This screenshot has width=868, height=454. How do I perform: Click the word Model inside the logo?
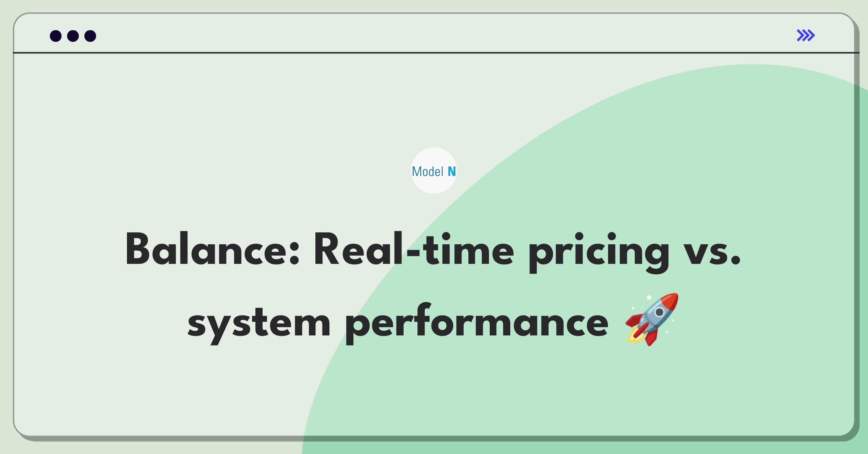[427, 171]
